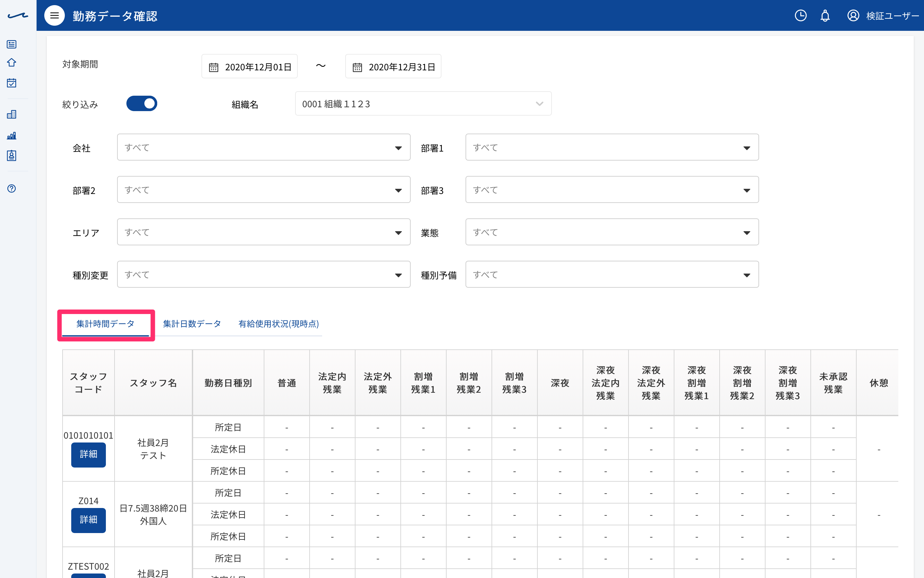Image resolution: width=924 pixels, height=578 pixels.
Task: Open help question mark sidebar icon
Action: (x=12, y=188)
